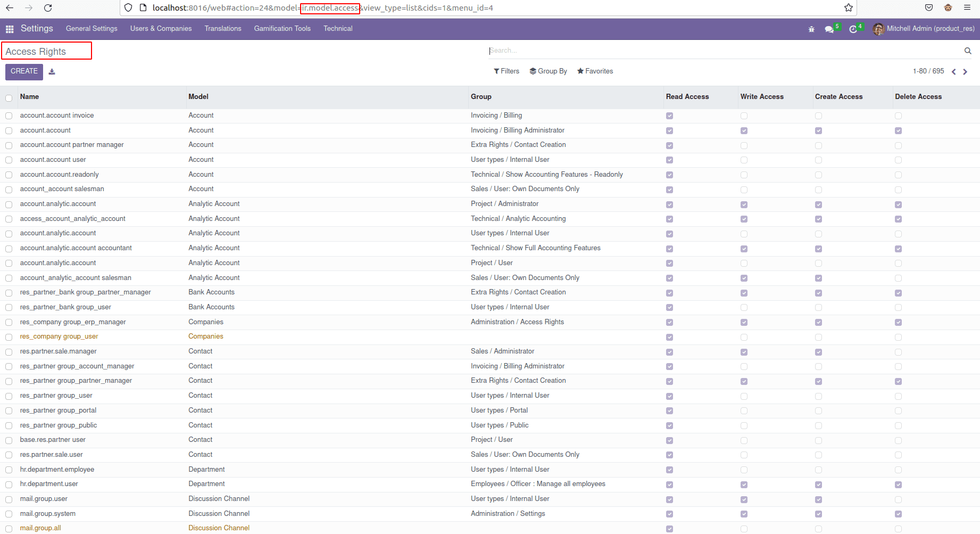
Task: Open the Group By dropdown
Action: click(549, 71)
